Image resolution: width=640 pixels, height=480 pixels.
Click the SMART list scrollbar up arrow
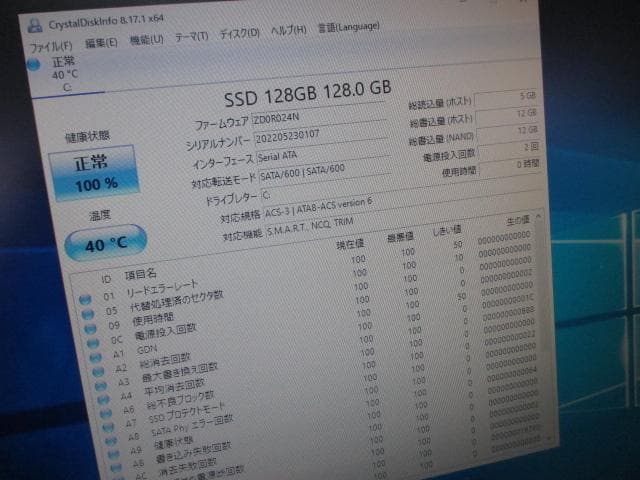click(538, 216)
